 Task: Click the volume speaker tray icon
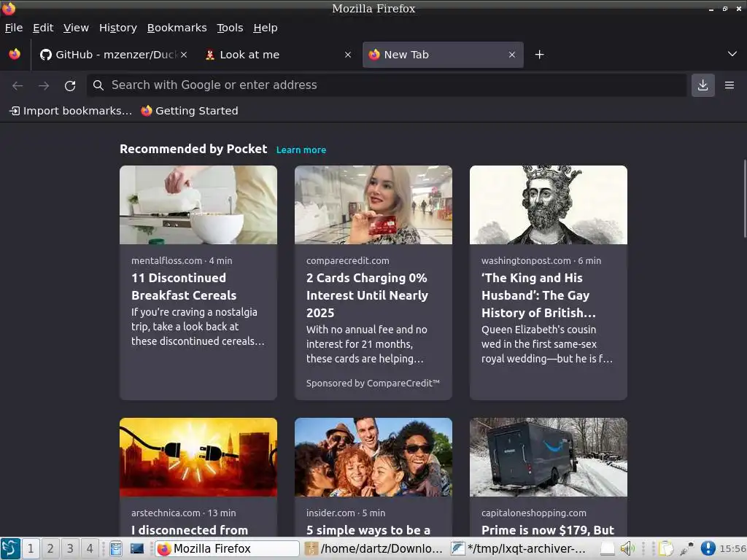[627, 548]
